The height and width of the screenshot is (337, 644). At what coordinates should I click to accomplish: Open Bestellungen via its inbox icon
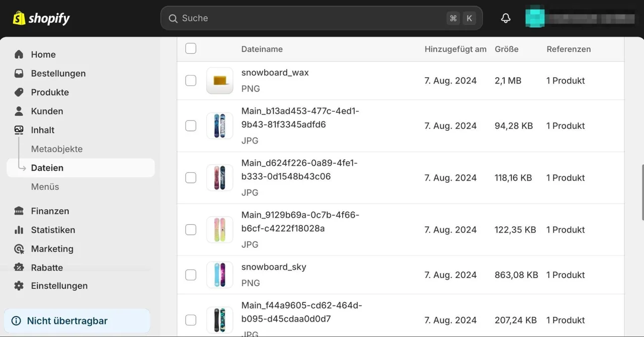pos(19,74)
